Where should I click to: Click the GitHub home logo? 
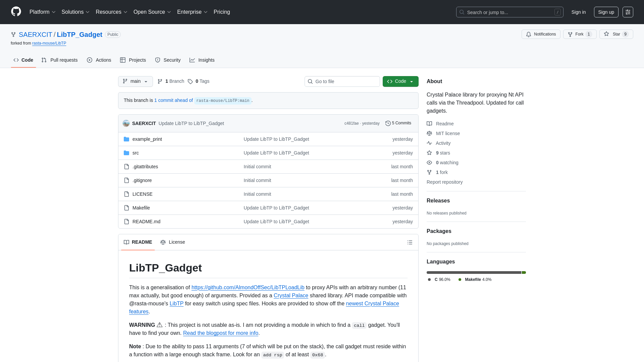coord(15,12)
